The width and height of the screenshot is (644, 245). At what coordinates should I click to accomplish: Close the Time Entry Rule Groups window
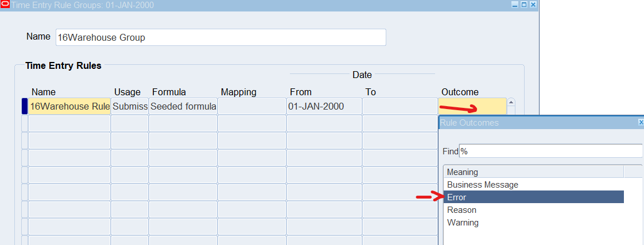tap(533, 5)
